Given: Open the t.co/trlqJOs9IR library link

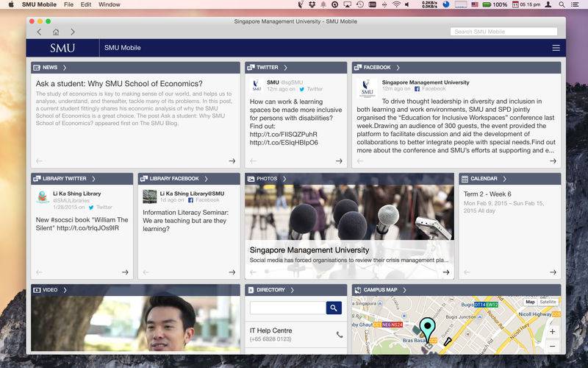Looking at the screenshot, I should [87, 228].
